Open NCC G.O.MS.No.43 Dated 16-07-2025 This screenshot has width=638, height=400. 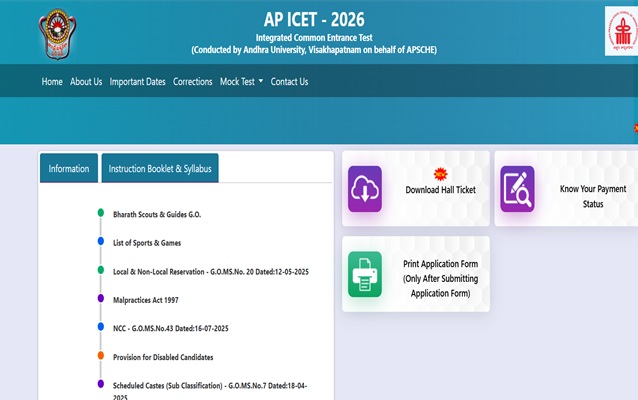[x=170, y=328]
